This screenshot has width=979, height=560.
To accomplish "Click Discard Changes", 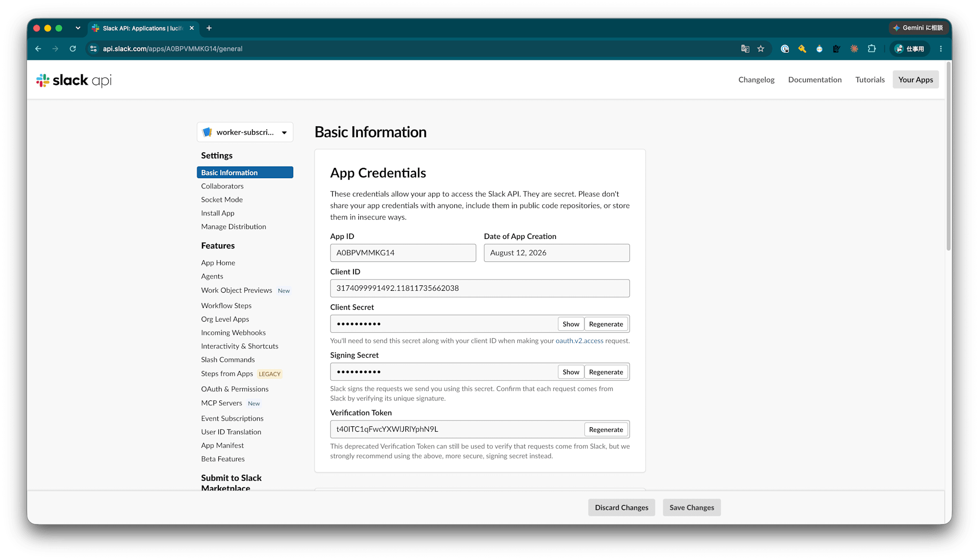I will point(622,508).
